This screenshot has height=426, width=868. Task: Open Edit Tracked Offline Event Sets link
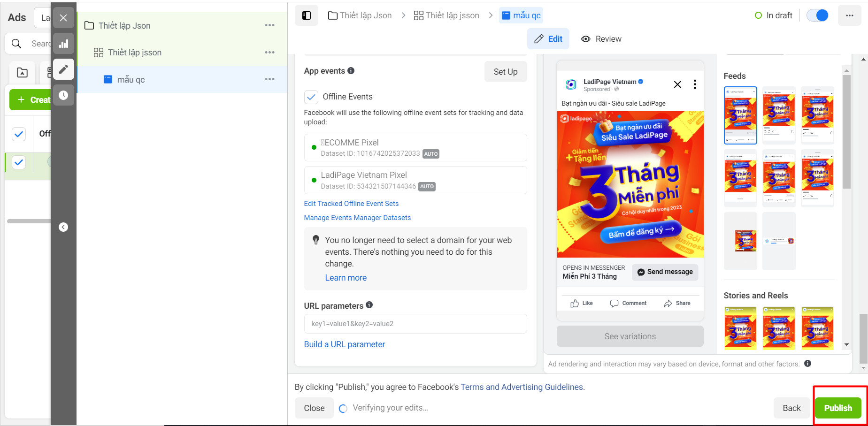[351, 204]
